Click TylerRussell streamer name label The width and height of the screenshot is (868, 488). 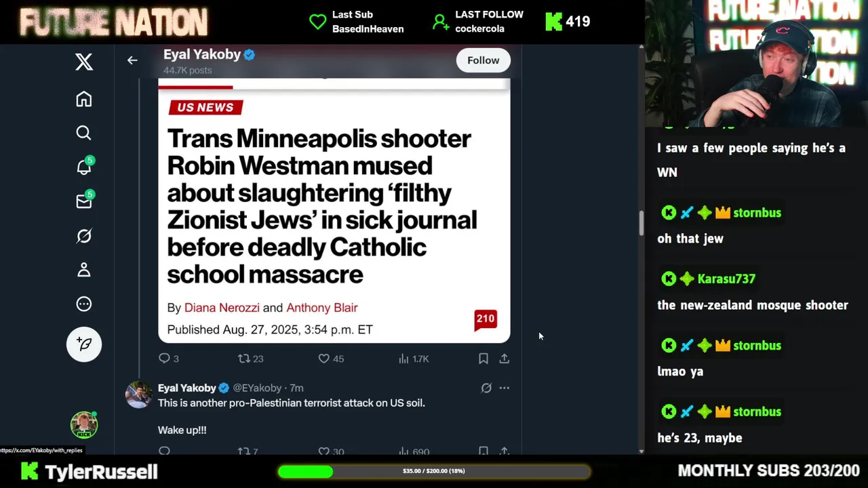[101, 472]
